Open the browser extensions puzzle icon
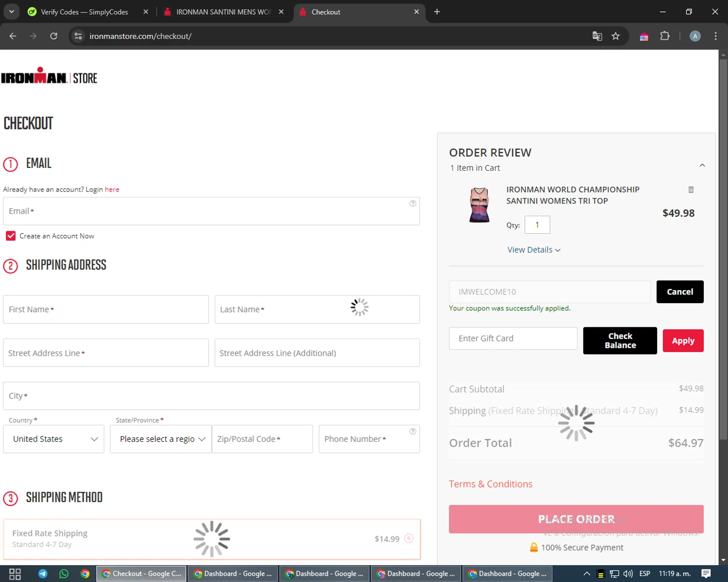This screenshot has height=582, width=728. [664, 36]
